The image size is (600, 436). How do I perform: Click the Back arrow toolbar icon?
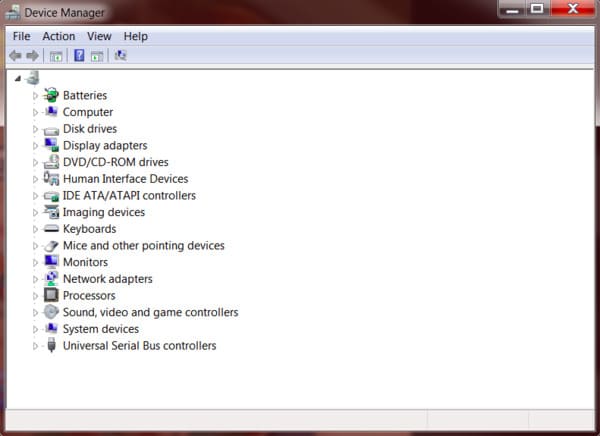15,56
